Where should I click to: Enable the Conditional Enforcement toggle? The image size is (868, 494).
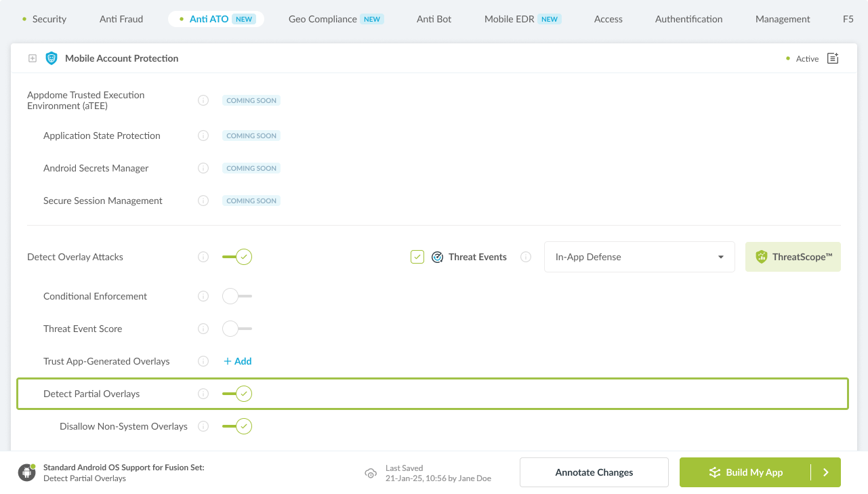pos(236,296)
